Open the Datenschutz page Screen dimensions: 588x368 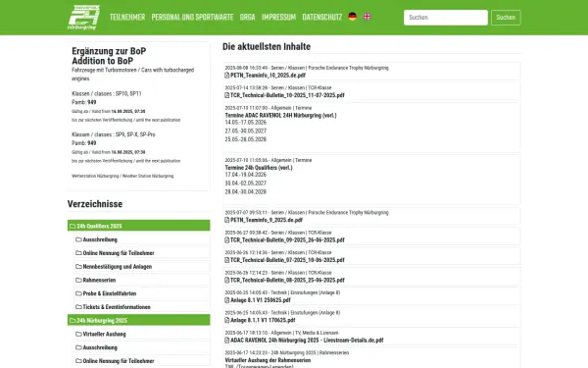point(322,17)
